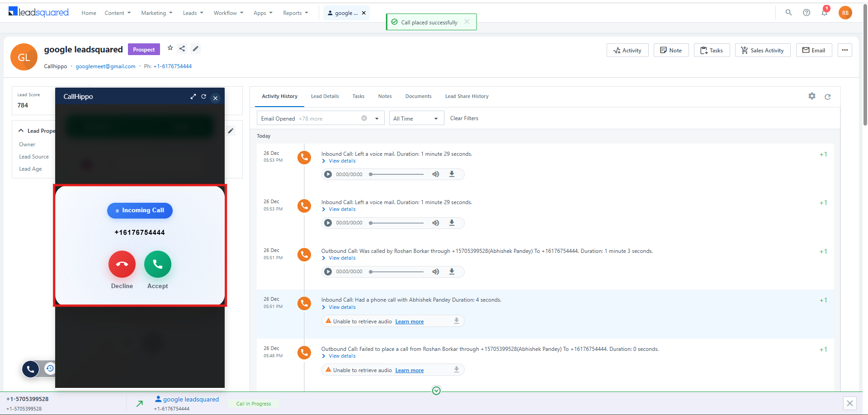
Task: Open call history clock icon near dialer
Action: tap(50, 368)
